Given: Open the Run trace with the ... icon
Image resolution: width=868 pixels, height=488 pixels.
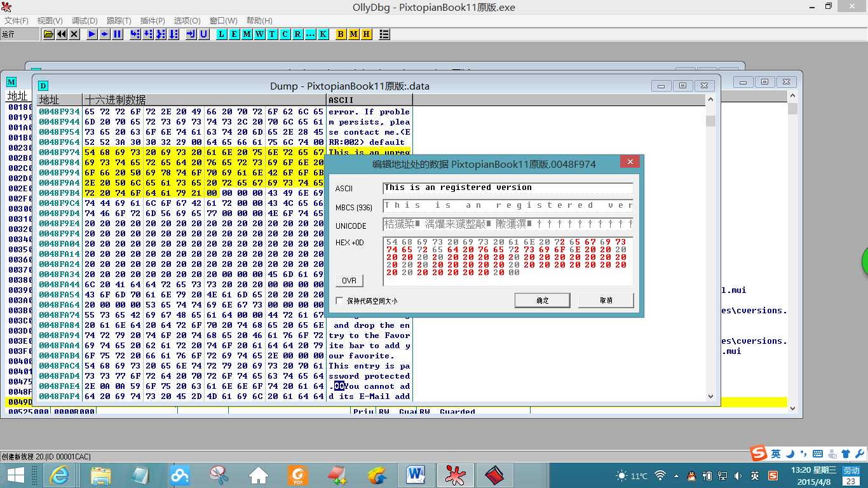Looking at the screenshot, I should [311, 34].
